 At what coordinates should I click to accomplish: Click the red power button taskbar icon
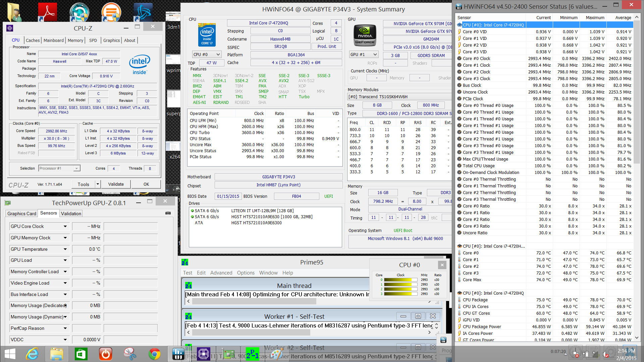pyautogui.click(x=106, y=354)
